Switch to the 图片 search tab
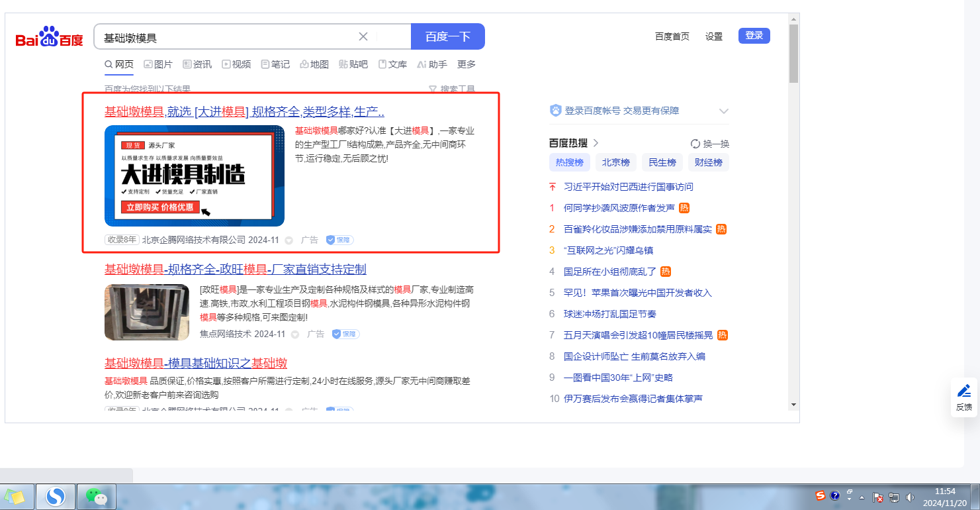 pyautogui.click(x=158, y=64)
